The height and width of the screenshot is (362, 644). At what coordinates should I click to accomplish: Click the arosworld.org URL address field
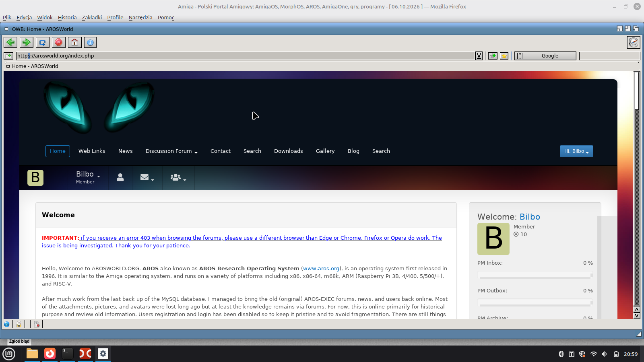pyautogui.click(x=246, y=56)
